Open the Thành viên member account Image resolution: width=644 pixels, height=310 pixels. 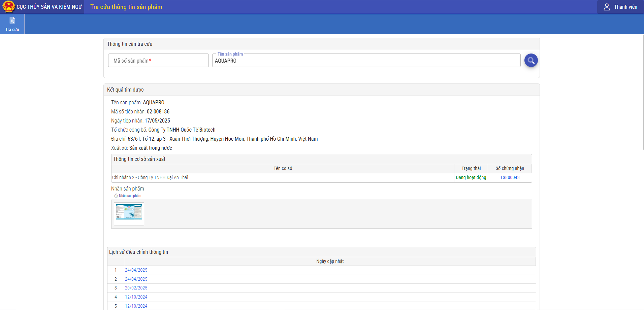(620, 7)
